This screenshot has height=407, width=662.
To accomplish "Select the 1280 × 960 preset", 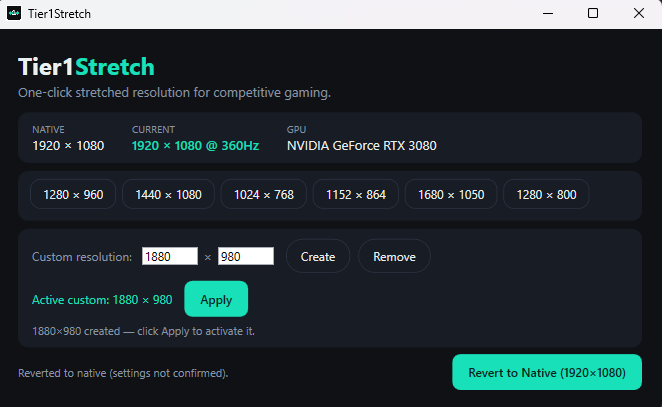I will [73, 194].
